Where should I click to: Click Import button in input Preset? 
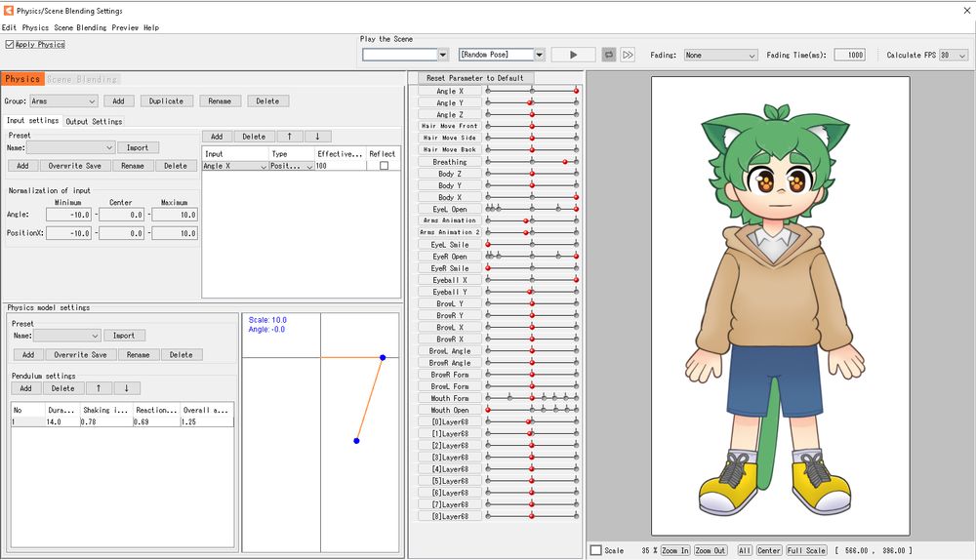click(138, 147)
